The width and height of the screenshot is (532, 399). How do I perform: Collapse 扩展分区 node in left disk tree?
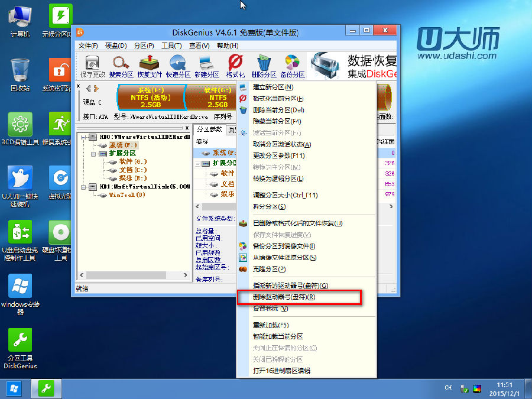[x=93, y=153]
